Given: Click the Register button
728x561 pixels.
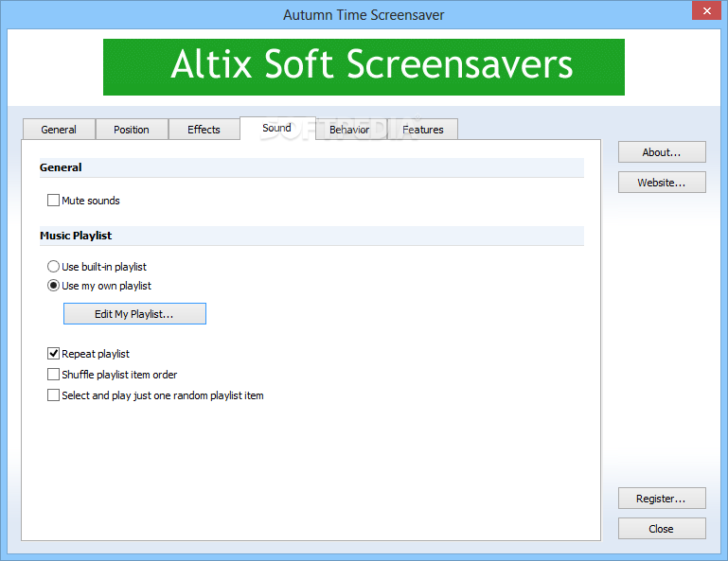Looking at the screenshot, I should (662, 499).
